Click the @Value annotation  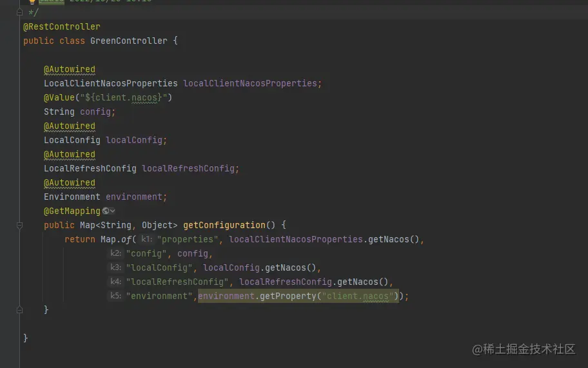[x=59, y=97]
